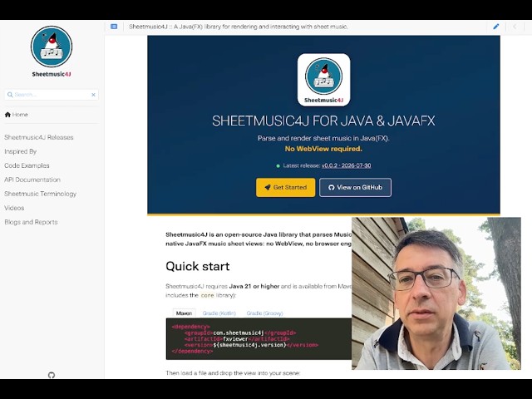The width and height of the screenshot is (532, 399).
Task: Toggle the table of contents icon in the top bar
Action: pyautogui.click(x=114, y=27)
